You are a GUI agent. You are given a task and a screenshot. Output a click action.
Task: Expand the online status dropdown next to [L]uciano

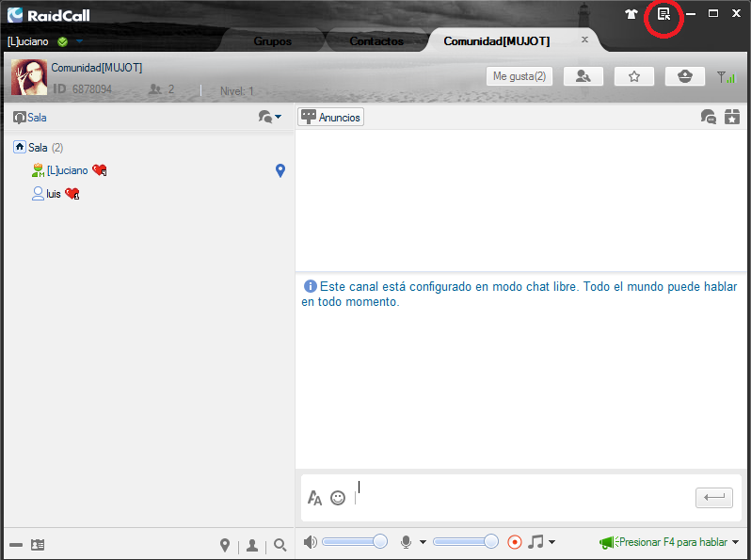[80, 41]
